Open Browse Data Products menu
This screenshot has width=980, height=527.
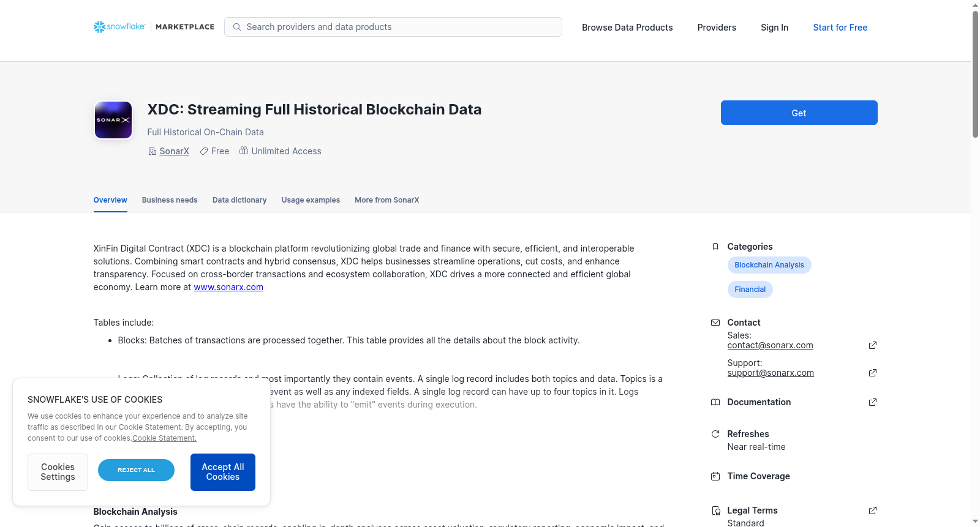tap(627, 28)
